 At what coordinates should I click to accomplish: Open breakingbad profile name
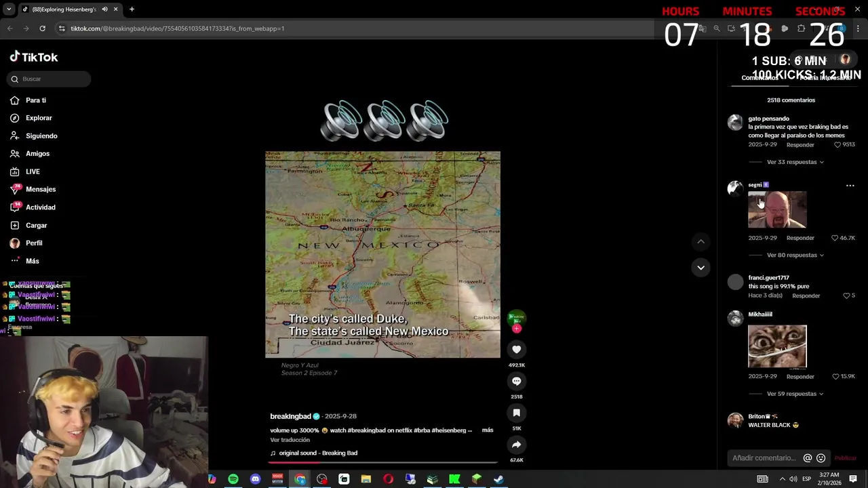290,416
